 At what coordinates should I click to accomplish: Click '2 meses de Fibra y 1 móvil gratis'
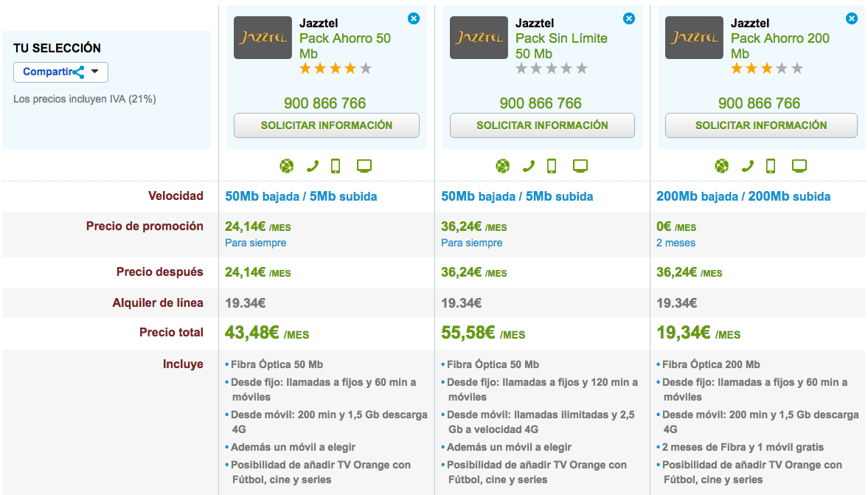click(x=743, y=447)
